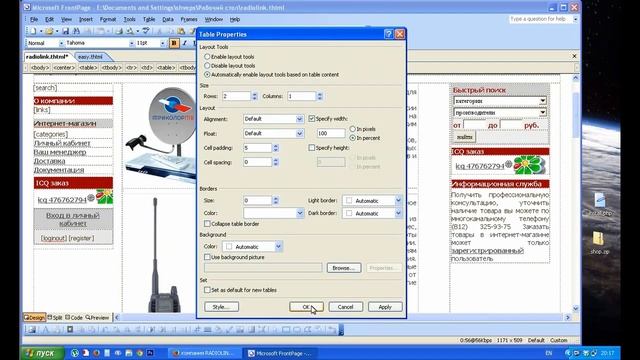Click the Open folder icon in toolbar
Viewport: 640px width, 360px height.
tap(49, 31)
